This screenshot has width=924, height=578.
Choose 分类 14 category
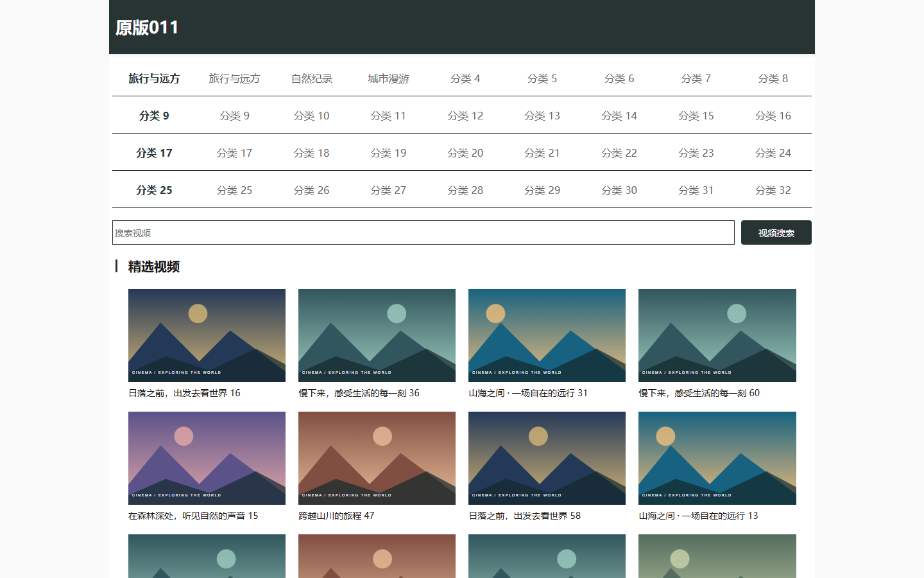pyautogui.click(x=619, y=116)
